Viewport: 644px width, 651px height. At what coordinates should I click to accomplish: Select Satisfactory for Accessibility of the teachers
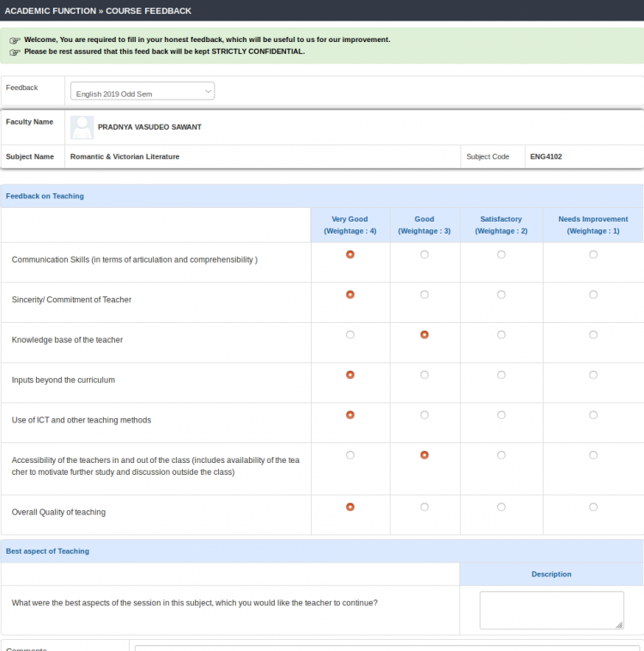tap(501, 455)
